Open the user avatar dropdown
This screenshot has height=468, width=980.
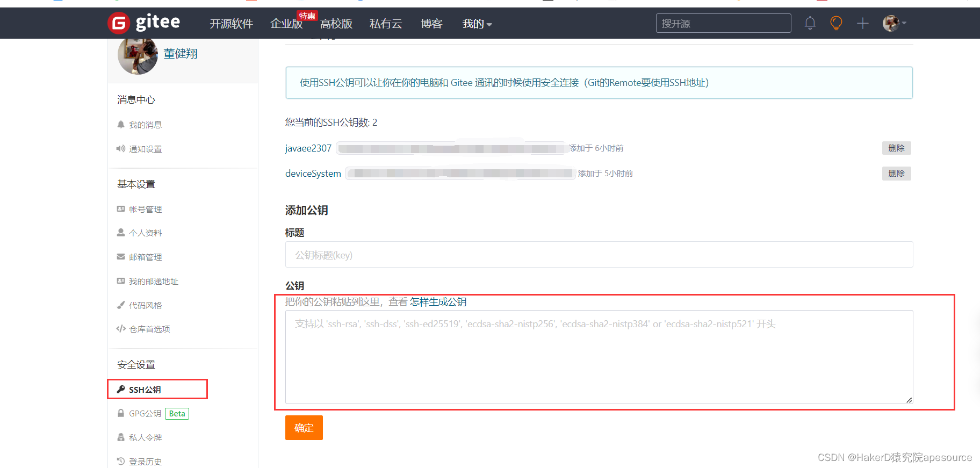[x=894, y=23]
